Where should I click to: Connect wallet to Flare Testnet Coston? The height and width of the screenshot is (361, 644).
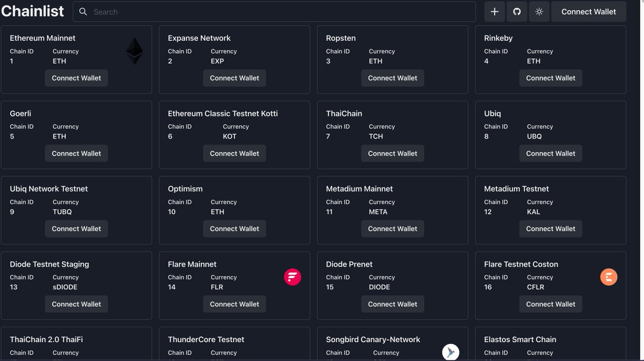550,304
